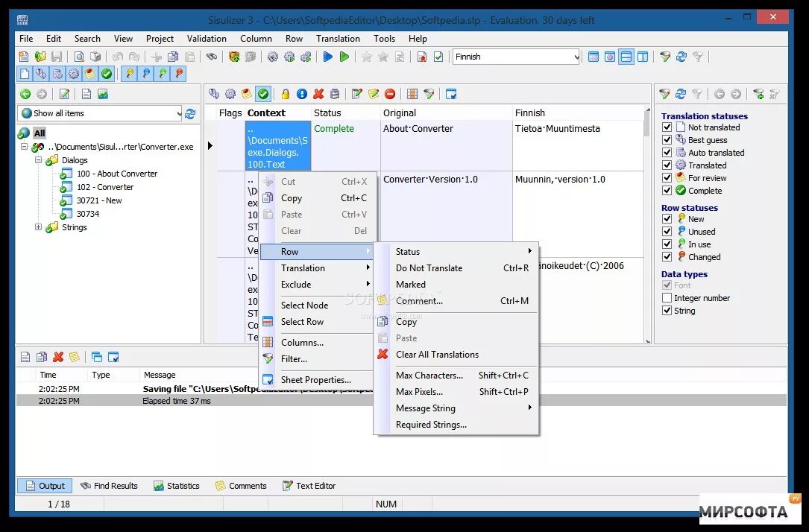Expand the Strings folder node
Image resolution: width=809 pixels, height=532 pixels.
tap(38, 227)
